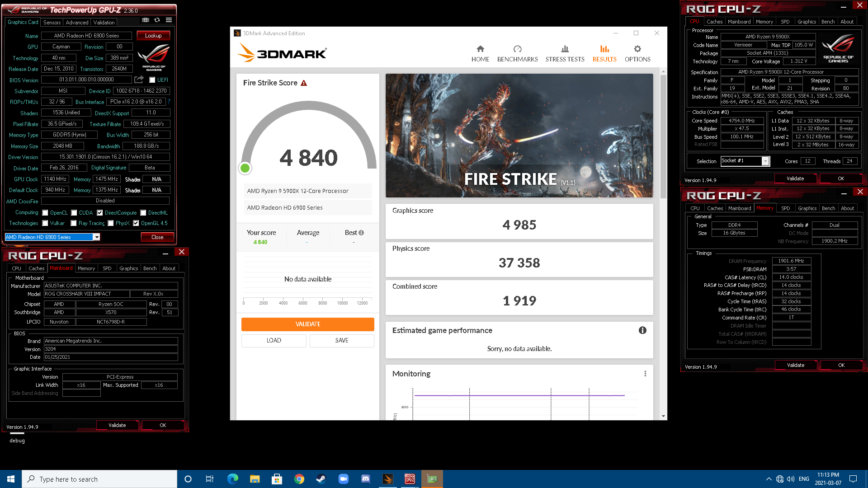
Task: Click estimated game performance info icon
Action: pyautogui.click(x=642, y=330)
